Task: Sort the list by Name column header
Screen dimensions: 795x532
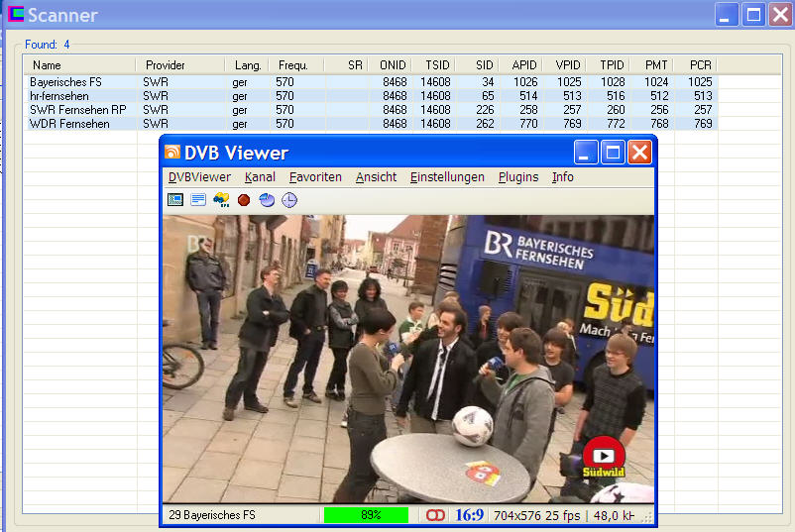Action: (47, 65)
